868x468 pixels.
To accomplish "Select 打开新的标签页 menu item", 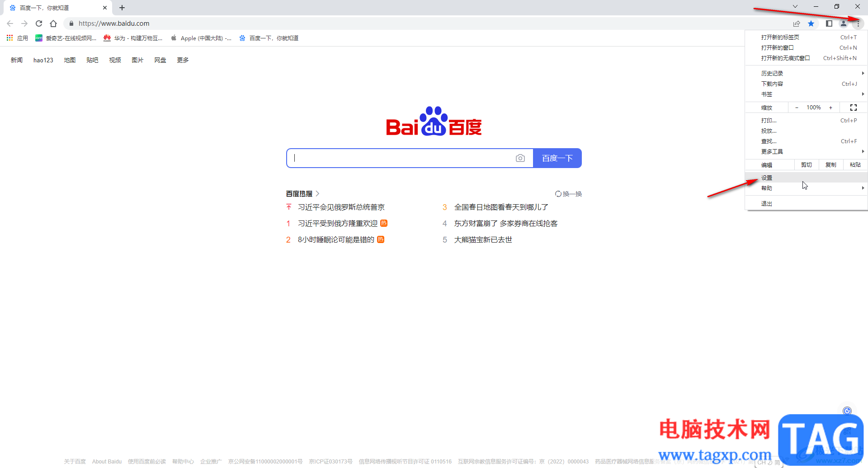I will coord(806,37).
